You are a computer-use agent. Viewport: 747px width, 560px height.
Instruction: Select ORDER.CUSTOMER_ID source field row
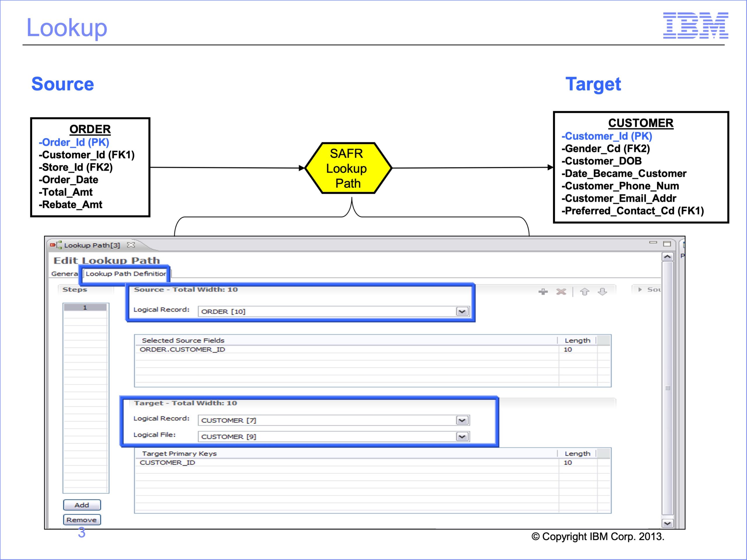coord(373,350)
